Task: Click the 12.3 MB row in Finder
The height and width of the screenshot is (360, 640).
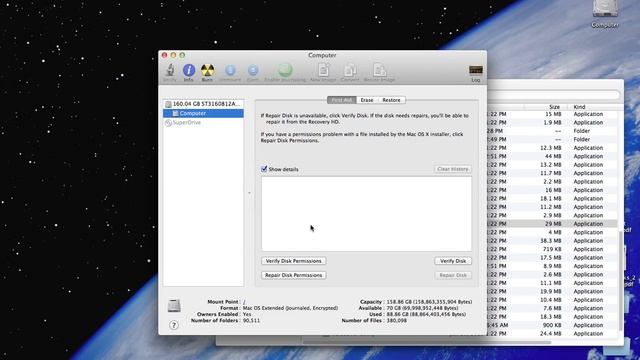Action: (552, 148)
